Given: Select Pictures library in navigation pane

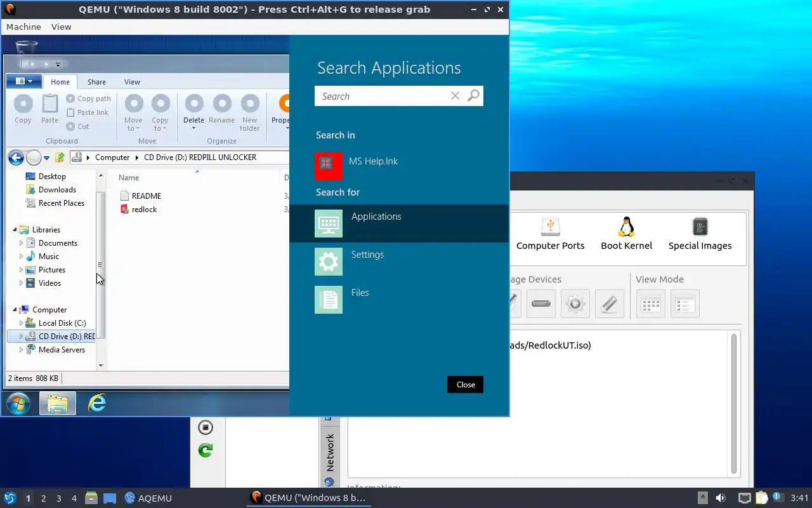Looking at the screenshot, I should point(51,270).
